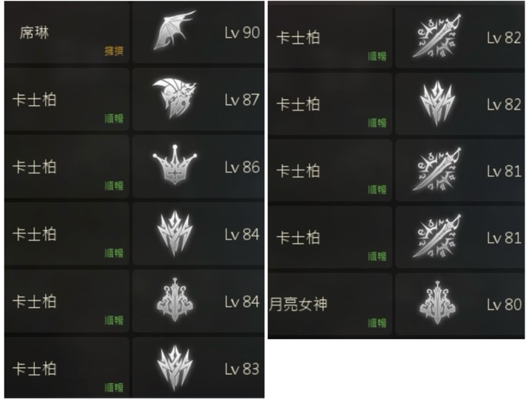
Task: Click the spiked emblem icon at Lv 82
Action: coord(437,103)
